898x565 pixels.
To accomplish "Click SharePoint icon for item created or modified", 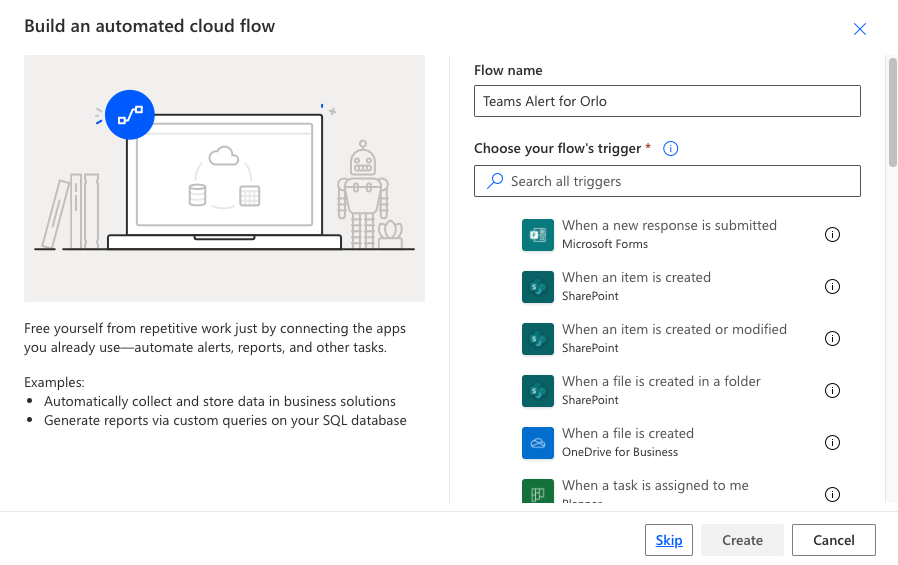I will (538, 339).
